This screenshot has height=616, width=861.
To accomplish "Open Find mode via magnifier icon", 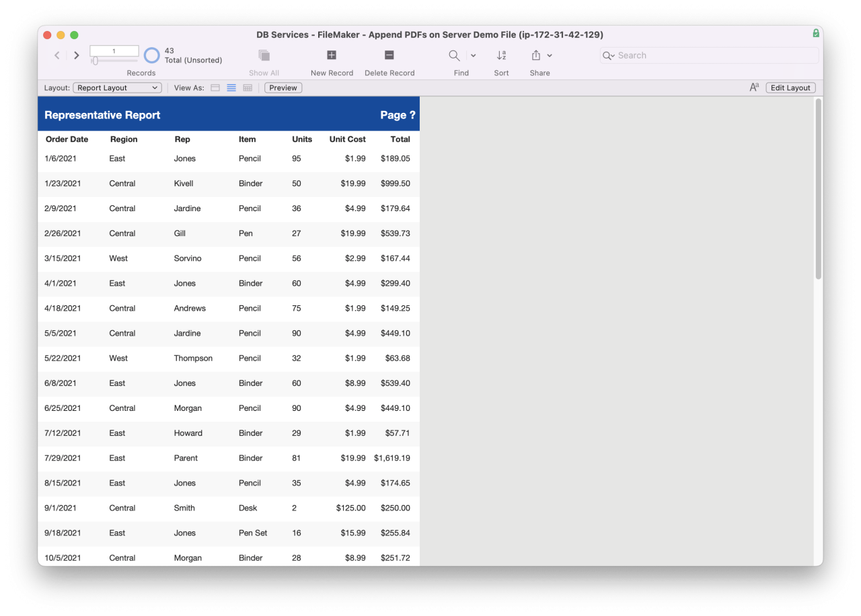I will point(455,55).
